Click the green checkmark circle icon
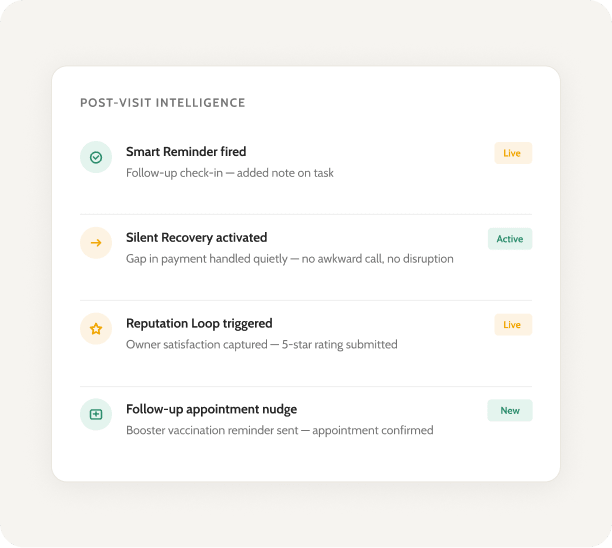Image resolution: width=612 pixels, height=548 pixels. (x=96, y=157)
